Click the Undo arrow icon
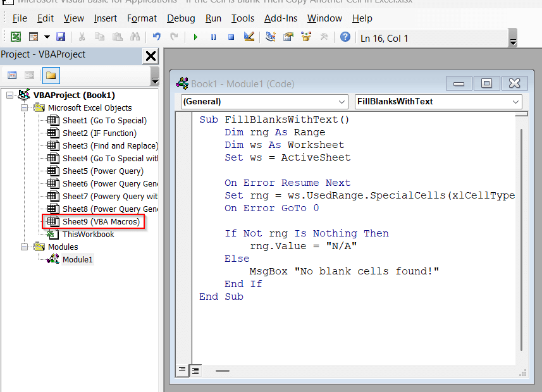542x392 pixels. click(x=156, y=37)
